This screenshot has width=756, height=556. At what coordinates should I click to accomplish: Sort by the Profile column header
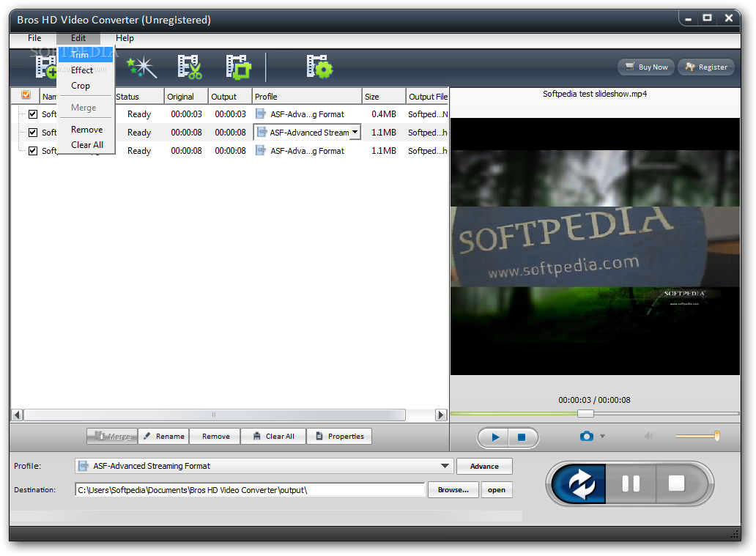click(x=307, y=97)
